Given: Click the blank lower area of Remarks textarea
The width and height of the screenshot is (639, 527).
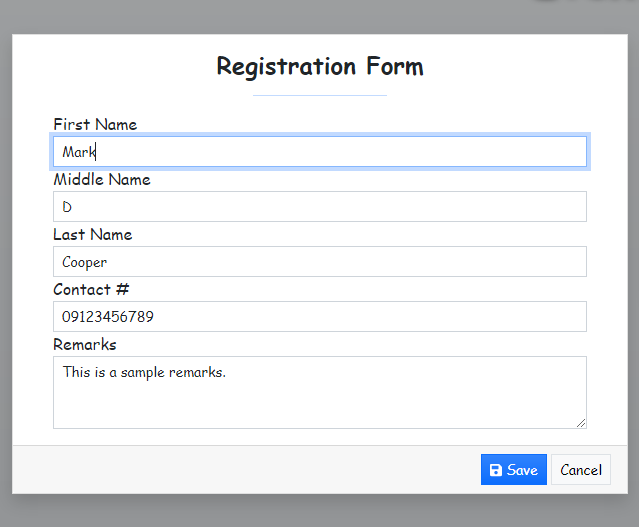Looking at the screenshot, I should click(320, 406).
